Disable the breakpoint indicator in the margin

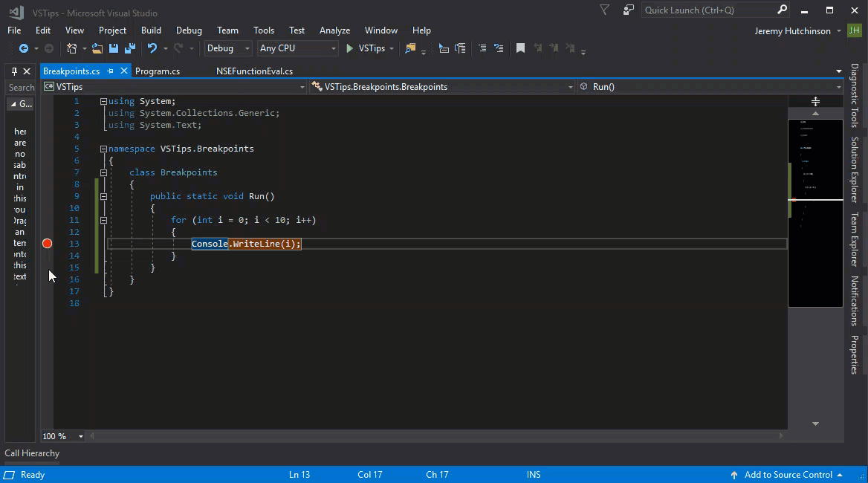click(47, 243)
